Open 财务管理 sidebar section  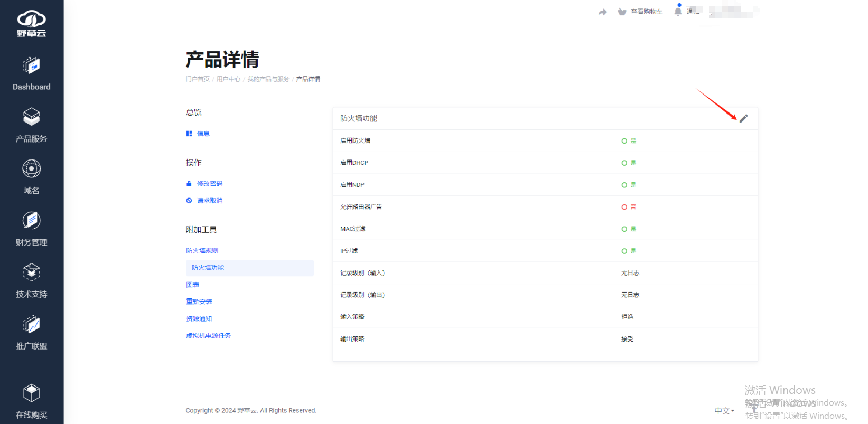pos(32,229)
